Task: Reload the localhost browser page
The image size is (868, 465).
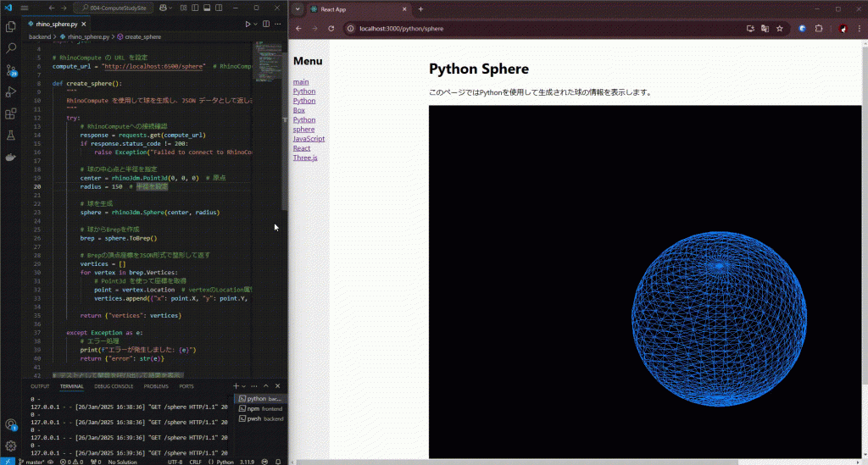Action: [x=331, y=28]
